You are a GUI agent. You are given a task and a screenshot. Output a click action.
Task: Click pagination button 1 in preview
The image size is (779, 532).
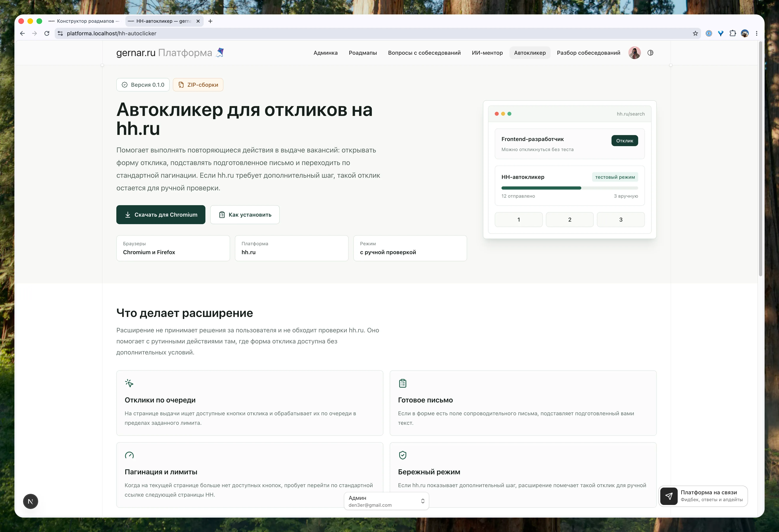click(x=518, y=220)
